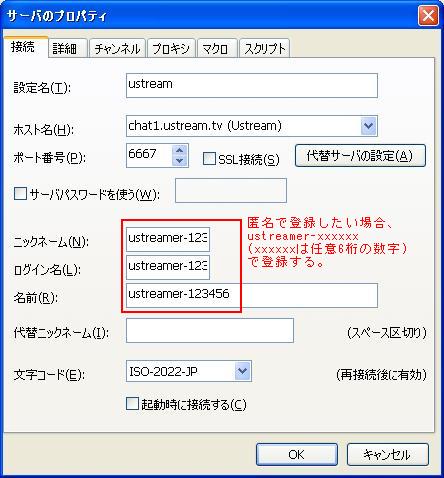Toggle サーバパスワードを使う checkbox
Screen dimensions: 444x478
click(20, 193)
